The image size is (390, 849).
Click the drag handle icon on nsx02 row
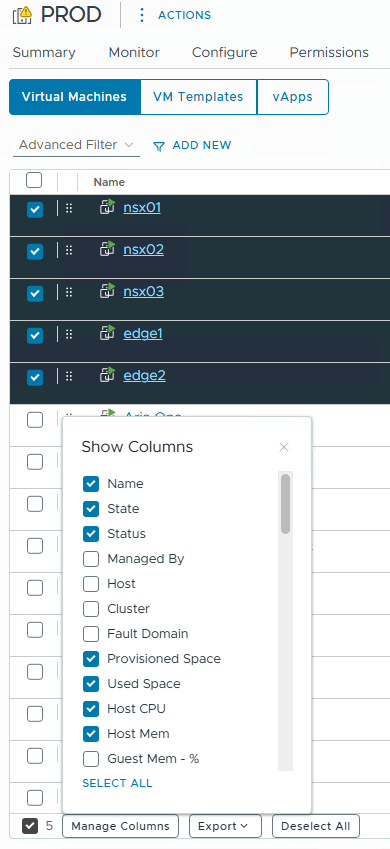[x=69, y=250]
